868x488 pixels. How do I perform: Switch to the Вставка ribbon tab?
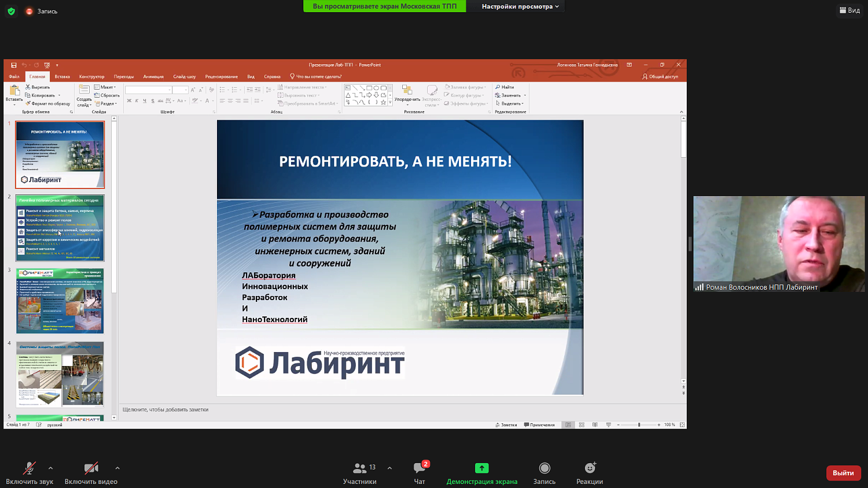[62, 76]
